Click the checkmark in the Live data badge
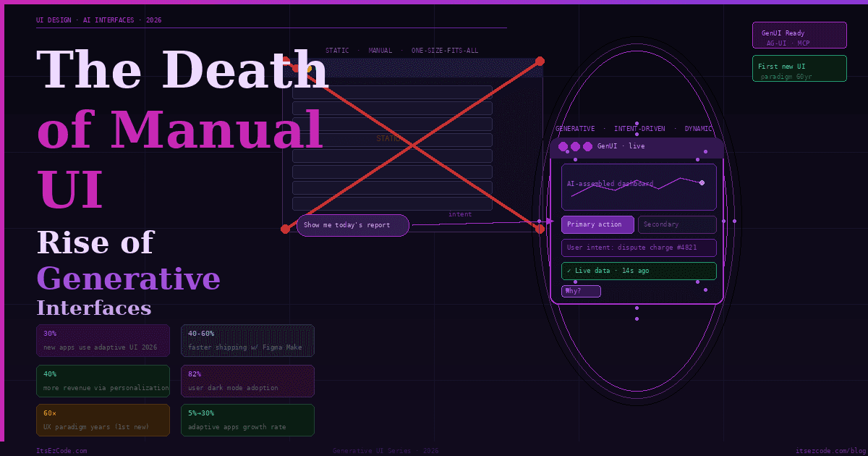 (x=569, y=271)
